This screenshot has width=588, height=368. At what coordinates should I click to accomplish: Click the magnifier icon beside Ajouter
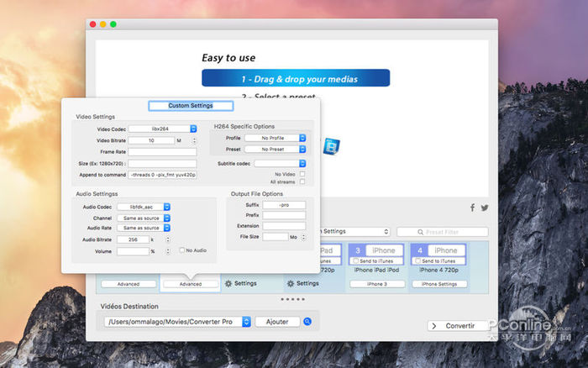pyautogui.click(x=307, y=322)
